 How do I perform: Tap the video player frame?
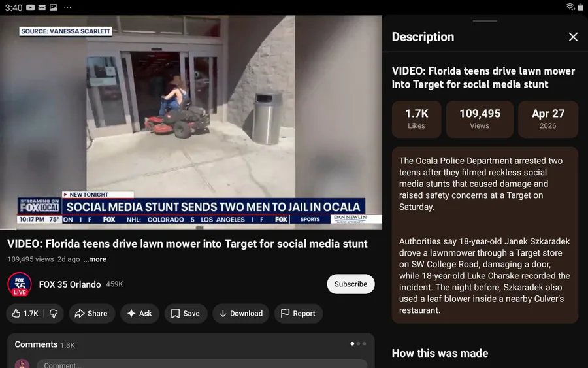191,122
